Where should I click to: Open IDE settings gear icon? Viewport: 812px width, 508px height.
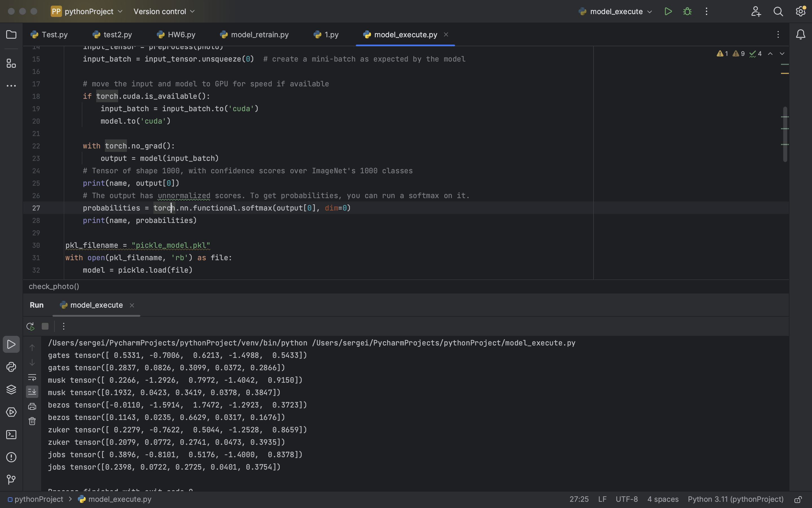801,11
